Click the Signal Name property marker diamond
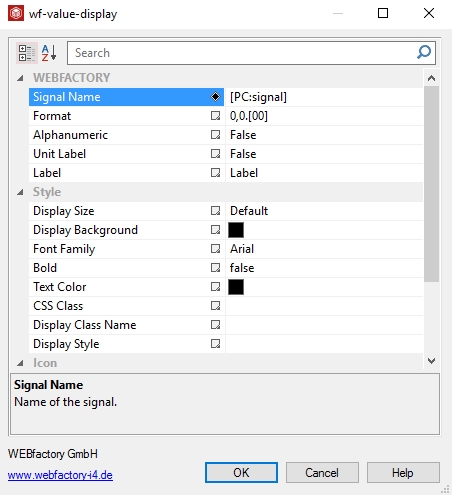 [x=215, y=97]
